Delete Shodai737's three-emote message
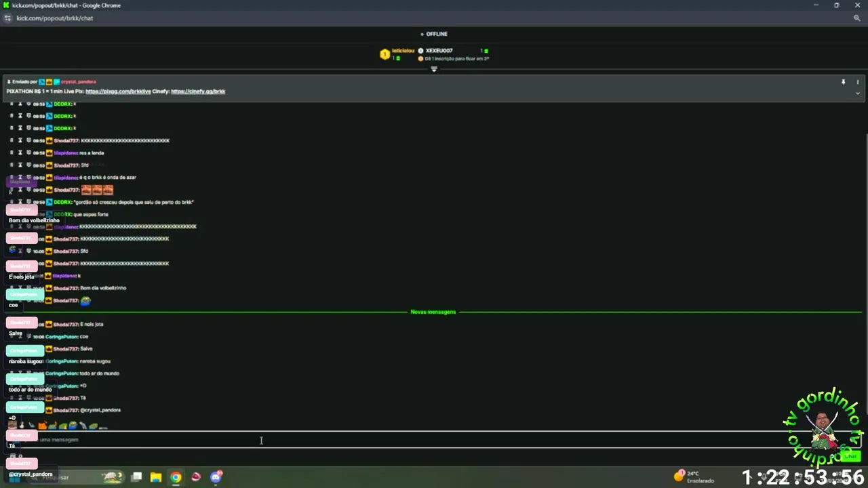 coord(12,190)
